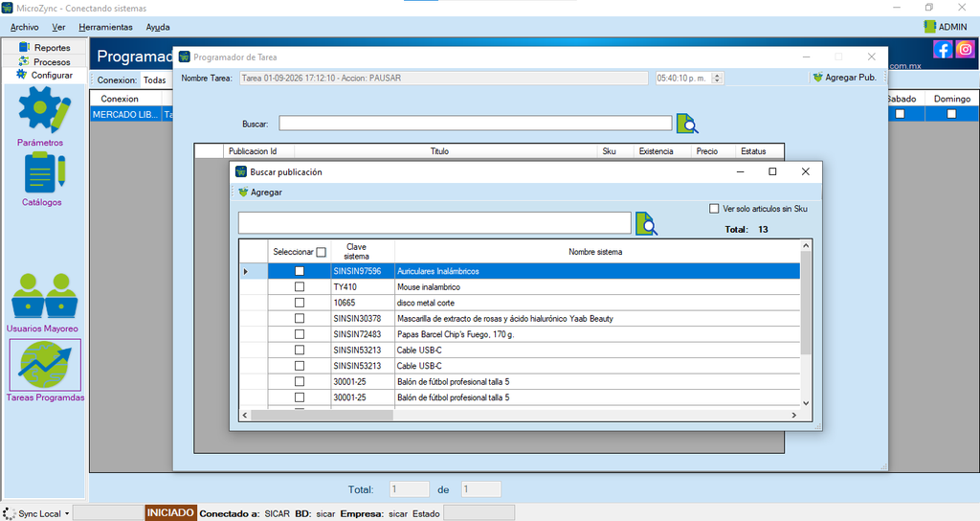
Task: Open Tareas Programadas chart icon
Action: tap(45, 365)
